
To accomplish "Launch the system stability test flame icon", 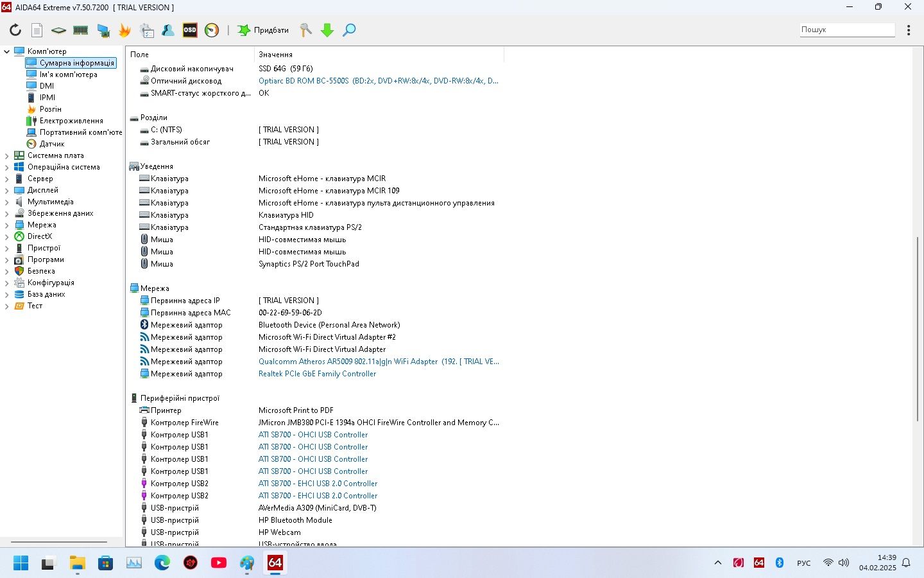I will point(124,30).
